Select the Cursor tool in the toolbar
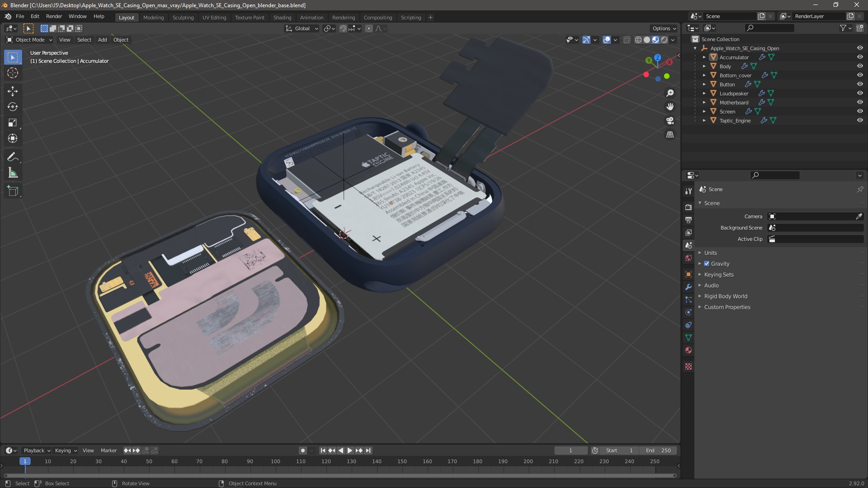868x488 pixels. point(13,73)
